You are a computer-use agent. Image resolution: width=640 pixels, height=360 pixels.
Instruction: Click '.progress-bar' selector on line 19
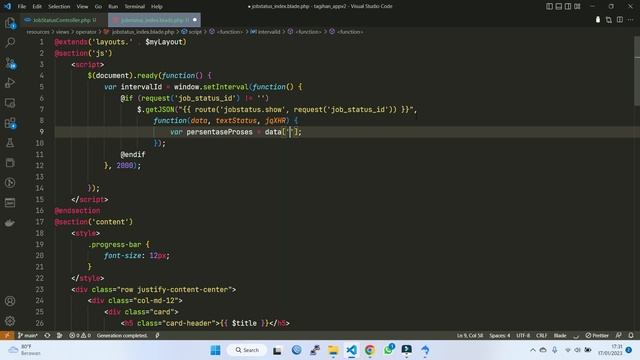click(x=114, y=244)
